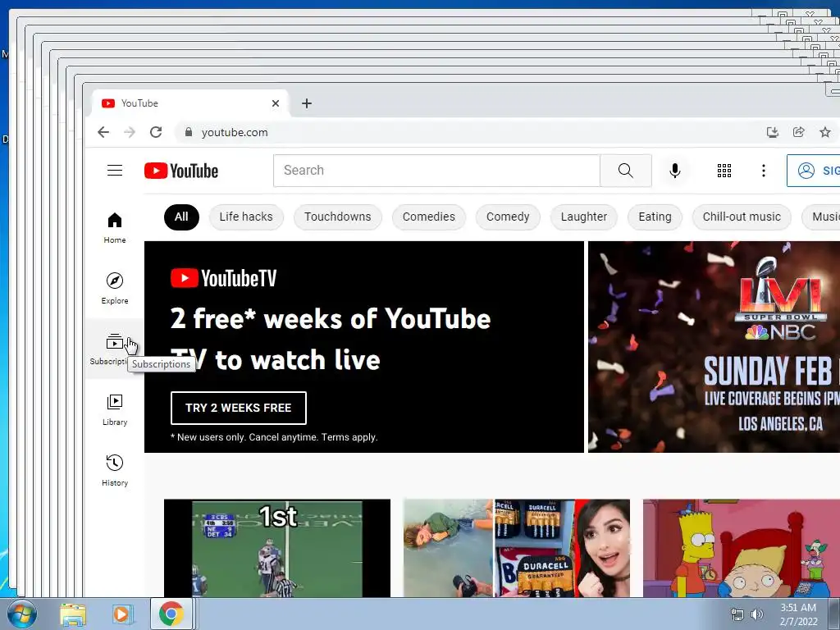Click the share page icon

(799, 132)
